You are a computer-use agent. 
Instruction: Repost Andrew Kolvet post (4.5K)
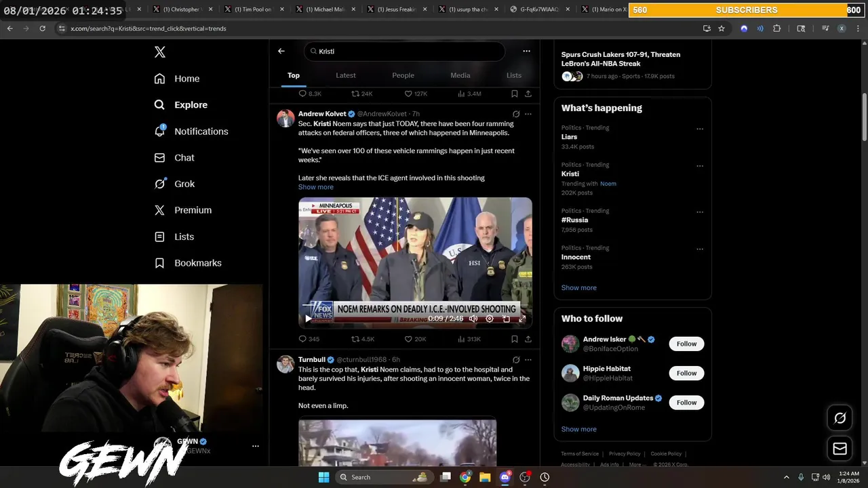coord(363,339)
